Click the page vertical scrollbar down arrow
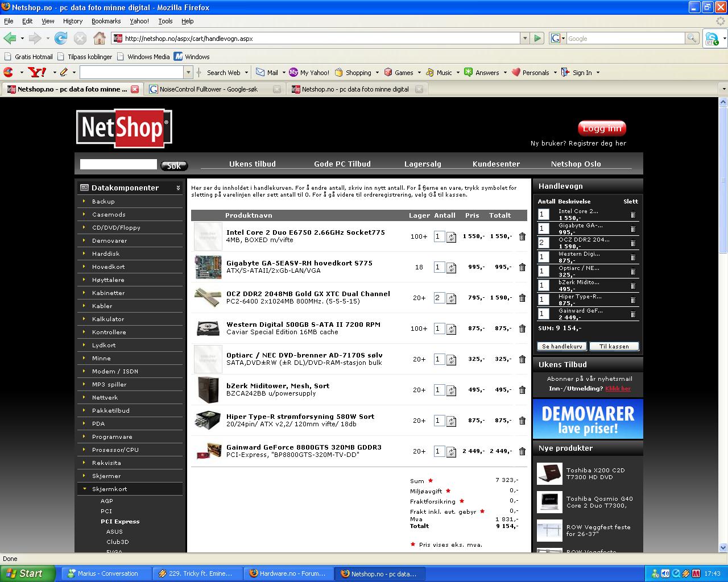Image resolution: width=728 pixels, height=582 pixels. (723, 547)
